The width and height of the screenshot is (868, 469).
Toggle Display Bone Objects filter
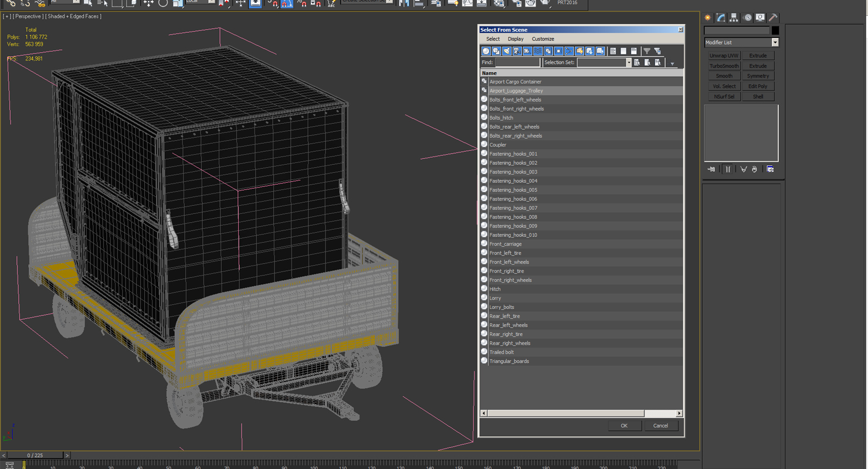[569, 51]
